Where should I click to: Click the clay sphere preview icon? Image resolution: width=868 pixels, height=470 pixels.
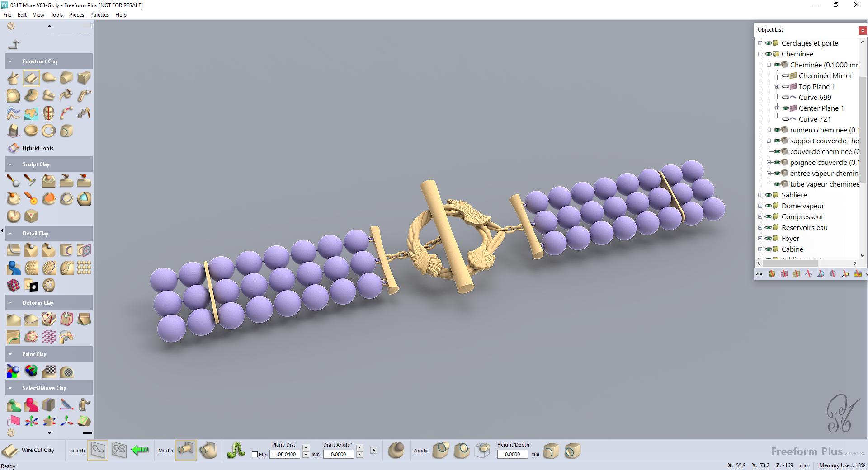(396, 450)
